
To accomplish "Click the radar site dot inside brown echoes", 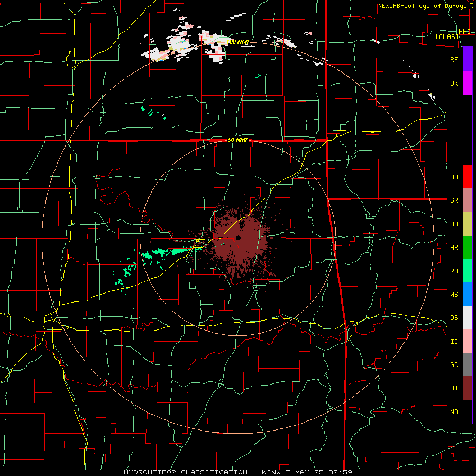I will click(x=238, y=237).
